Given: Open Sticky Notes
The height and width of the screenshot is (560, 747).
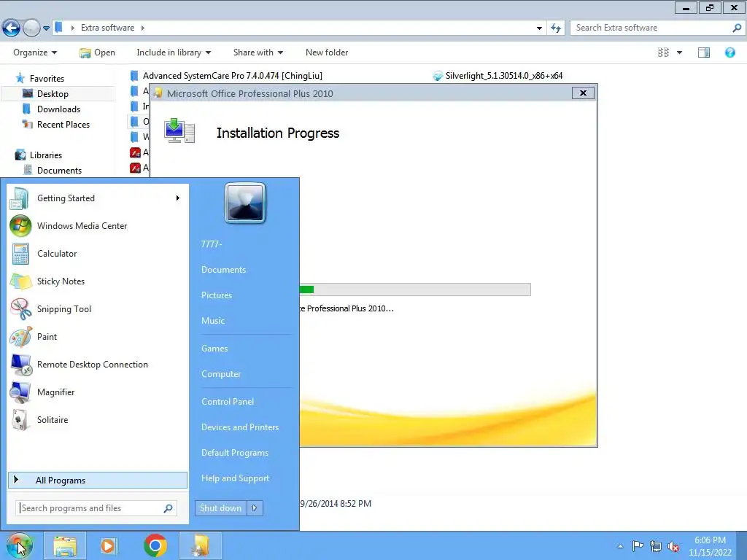Looking at the screenshot, I should pos(98,281).
